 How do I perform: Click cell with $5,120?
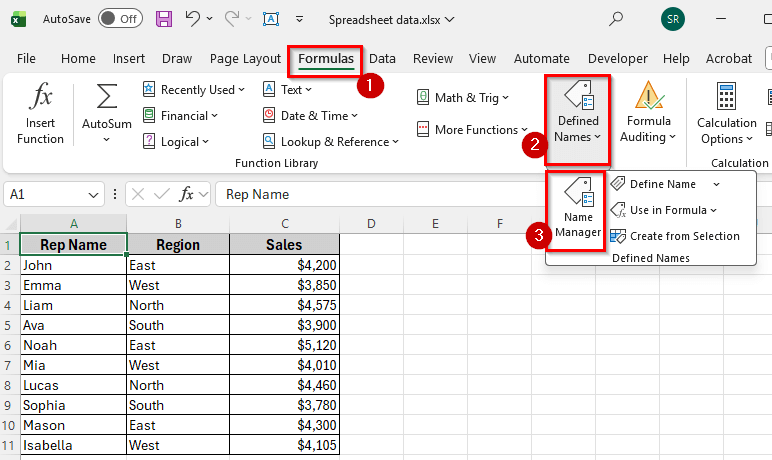pos(285,345)
